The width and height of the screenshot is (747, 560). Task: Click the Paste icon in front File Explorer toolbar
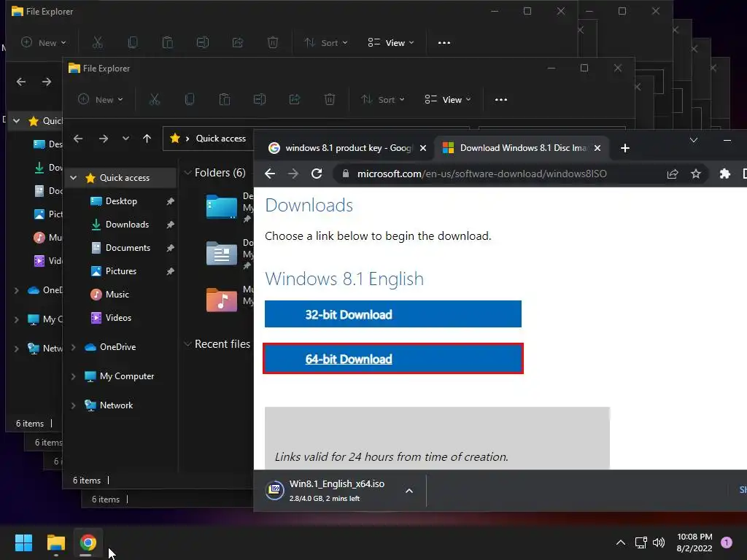coord(225,99)
